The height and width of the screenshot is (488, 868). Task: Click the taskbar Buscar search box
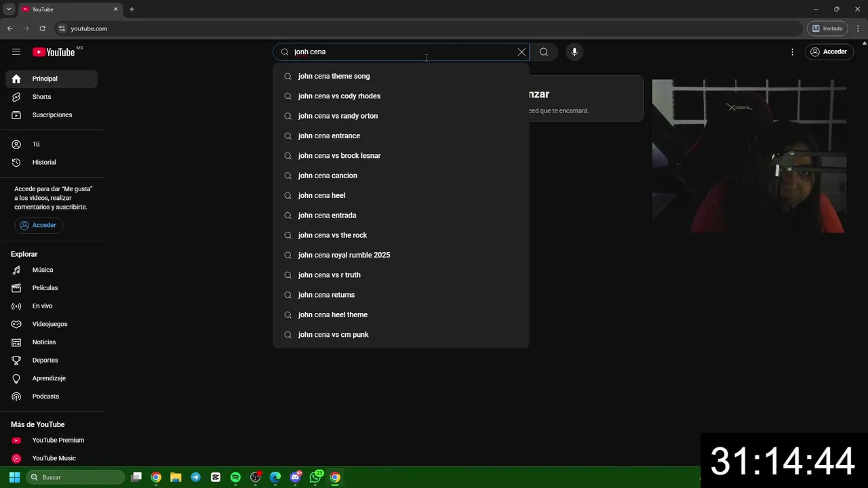(75, 477)
